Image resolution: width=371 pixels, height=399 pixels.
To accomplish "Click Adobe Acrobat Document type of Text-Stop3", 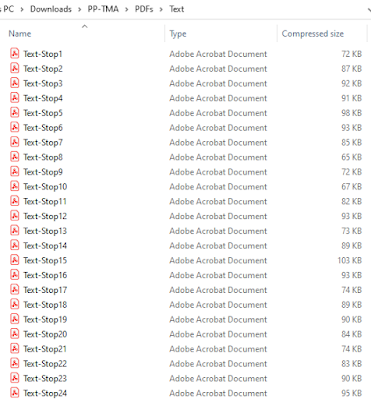I will coord(218,83).
